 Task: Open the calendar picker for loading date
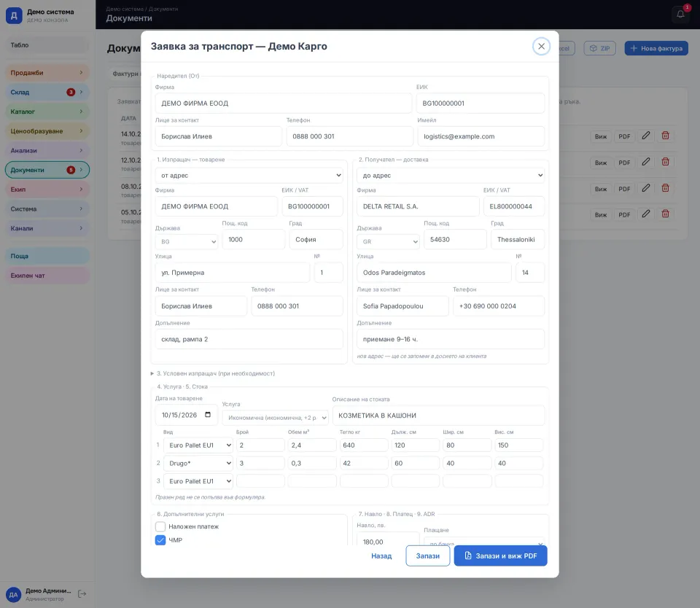(208, 415)
